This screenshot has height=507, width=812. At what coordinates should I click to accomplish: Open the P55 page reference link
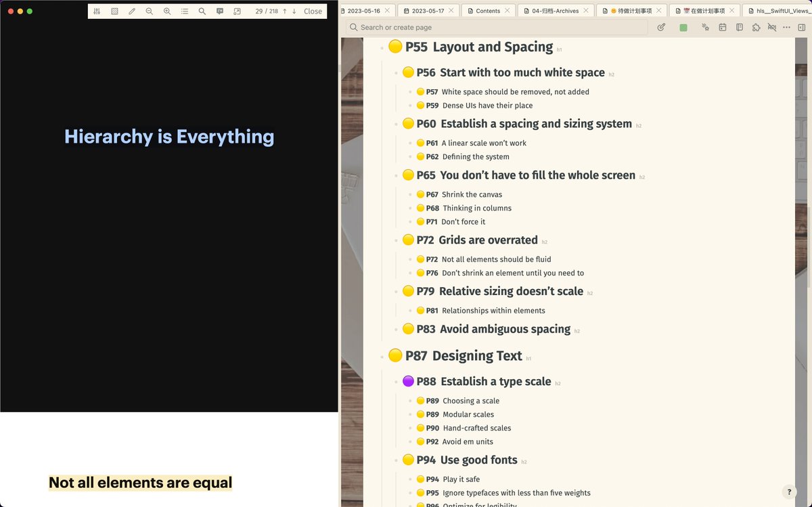pos(416,47)
